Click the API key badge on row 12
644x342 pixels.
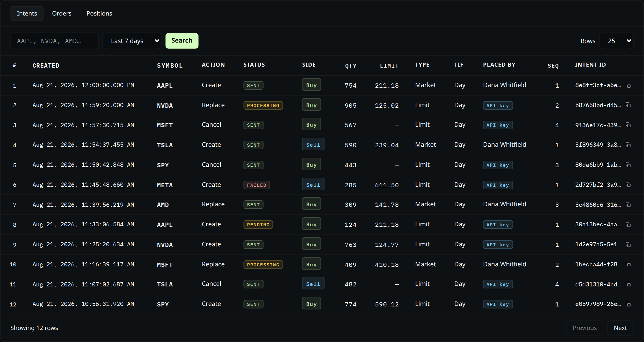point(498,304)
